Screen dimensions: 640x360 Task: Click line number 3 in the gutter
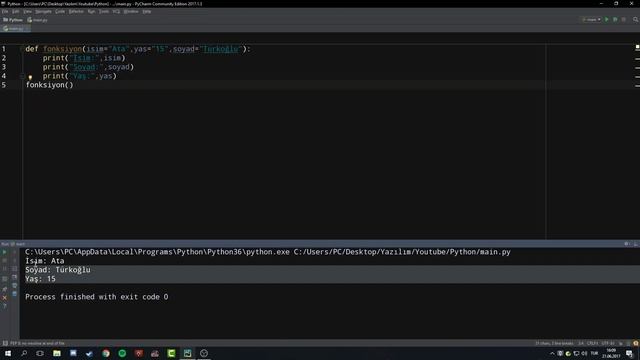pos(4,67)
